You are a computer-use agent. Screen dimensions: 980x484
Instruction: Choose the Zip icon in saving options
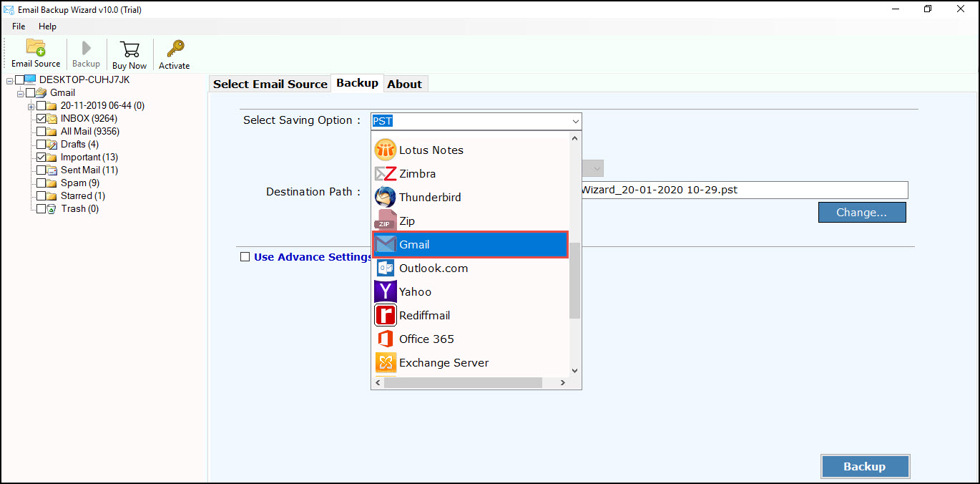click(386, 221)
